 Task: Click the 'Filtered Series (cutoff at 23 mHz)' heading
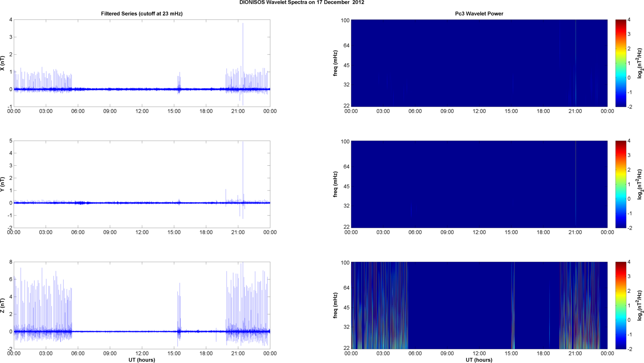(x=142, y=14)
